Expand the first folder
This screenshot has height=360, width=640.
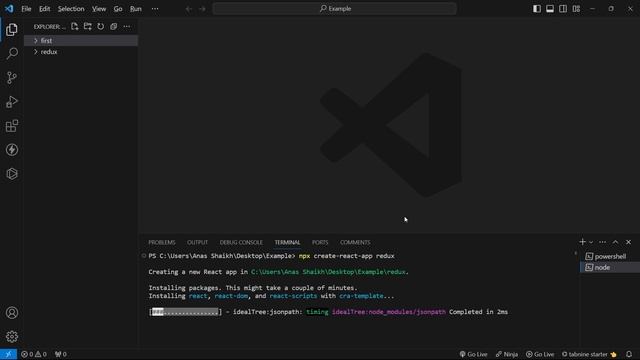[x=81, y=40]
